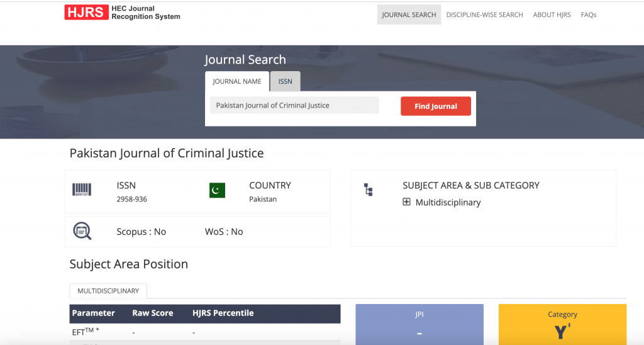
Task: Open the About HJRS menu item
Action: (x=552, y=15)
